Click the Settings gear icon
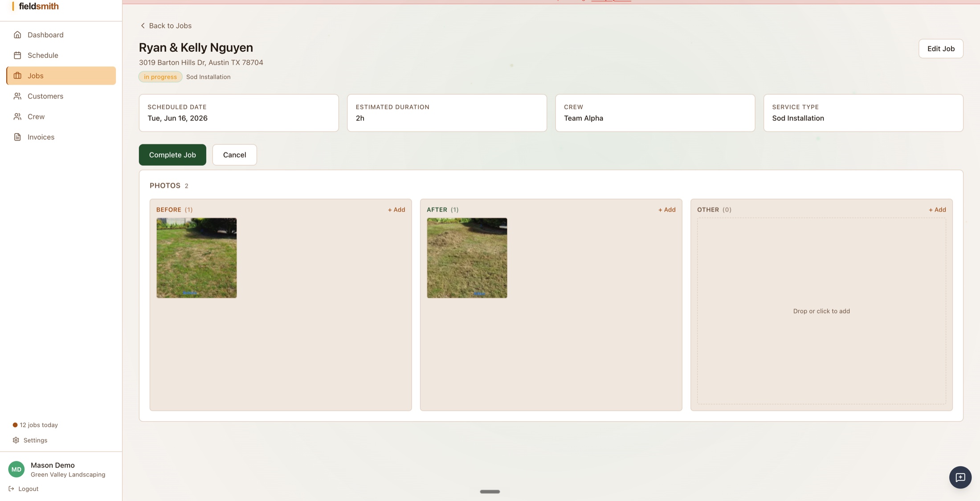Viewport: 980px width, 501px height. tap(16, 440)
